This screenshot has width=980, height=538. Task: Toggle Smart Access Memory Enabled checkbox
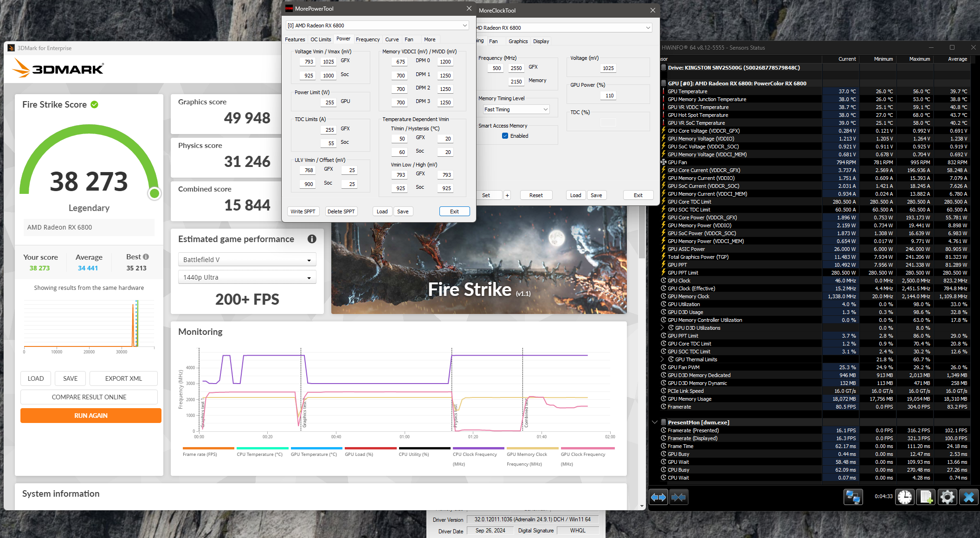pyautogui.click(x=505, y=136)
